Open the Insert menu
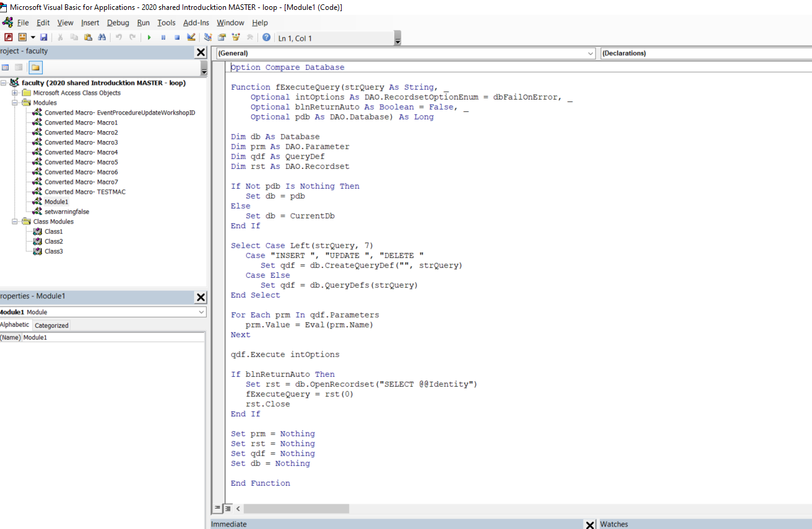Image resolution: width=812 pixels, height=529 pixels. [90, 23]
